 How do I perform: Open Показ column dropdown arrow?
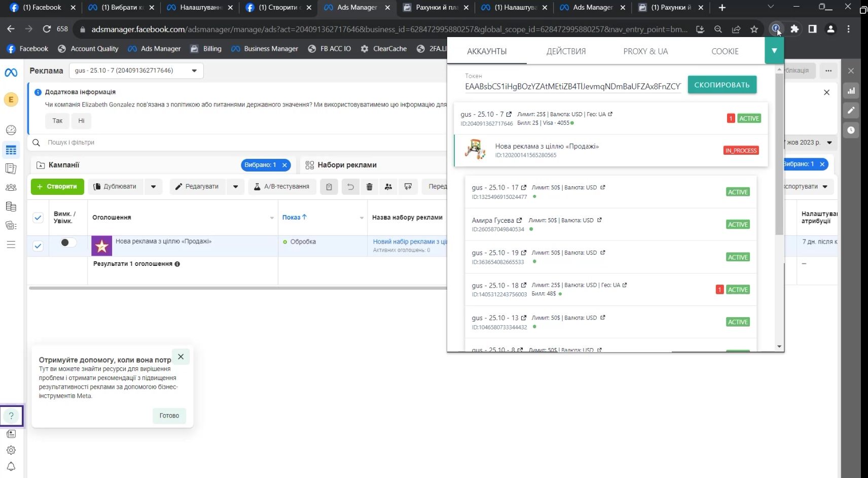coord(361,218)
